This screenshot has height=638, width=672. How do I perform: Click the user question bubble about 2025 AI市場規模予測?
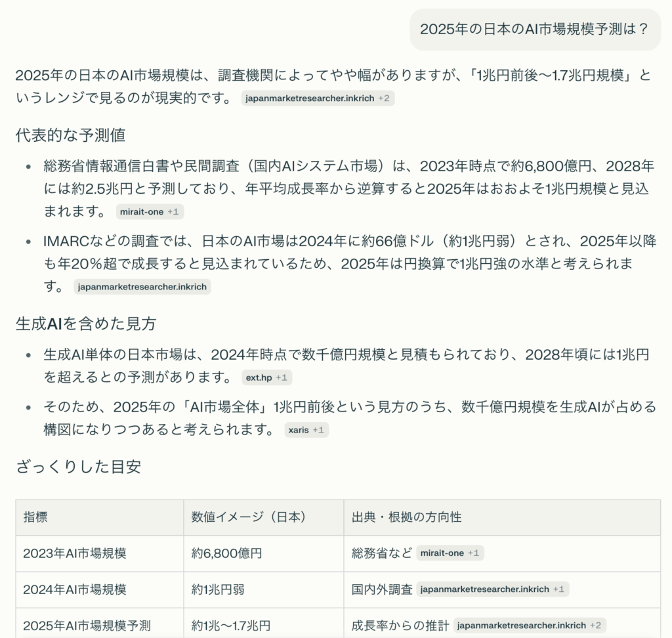pyautogui.click(x=534, y=30)
